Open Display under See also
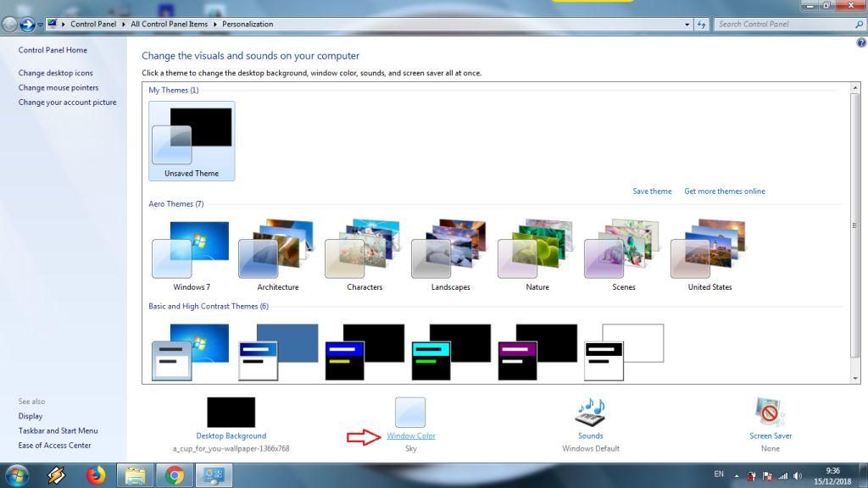Viewport: 868px width, 488px height. [x=30, y=416]
